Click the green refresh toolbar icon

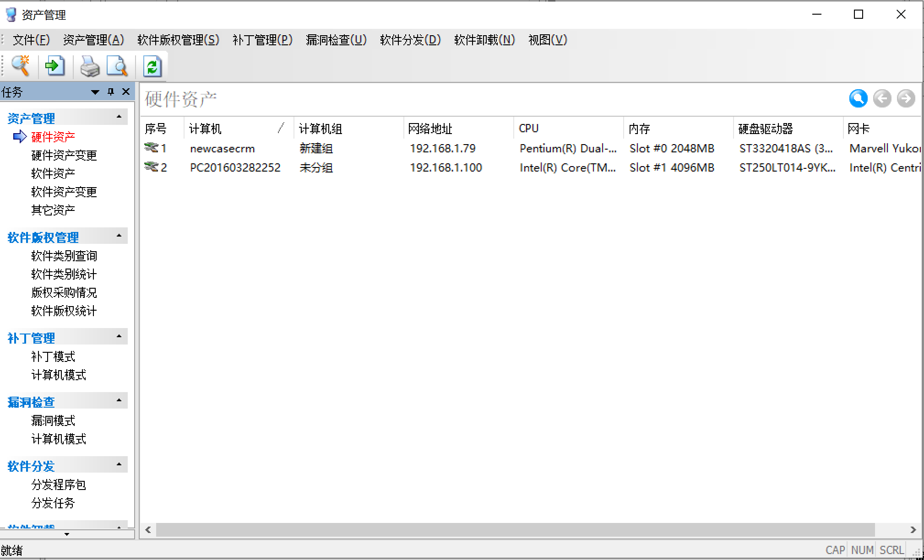[x=152, y=67]
